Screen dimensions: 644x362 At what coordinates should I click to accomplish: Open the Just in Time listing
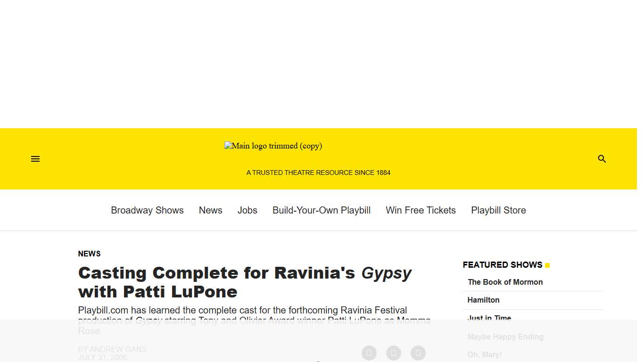489,318
